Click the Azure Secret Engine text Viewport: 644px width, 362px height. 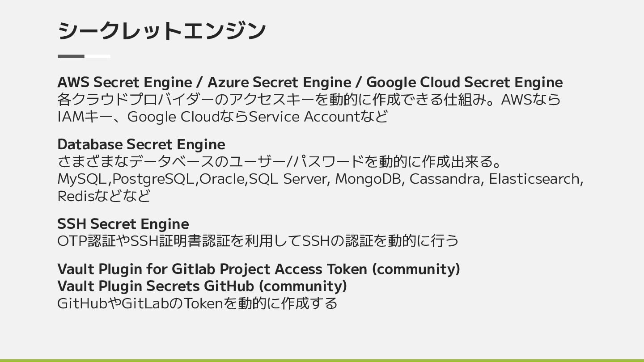pos(279,82)
